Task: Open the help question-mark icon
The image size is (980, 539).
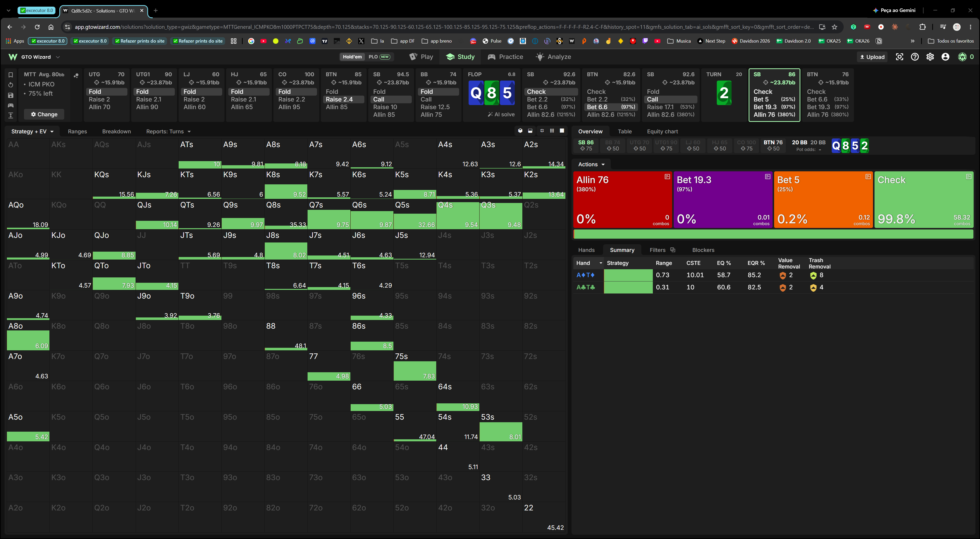Action: (915, 57)
